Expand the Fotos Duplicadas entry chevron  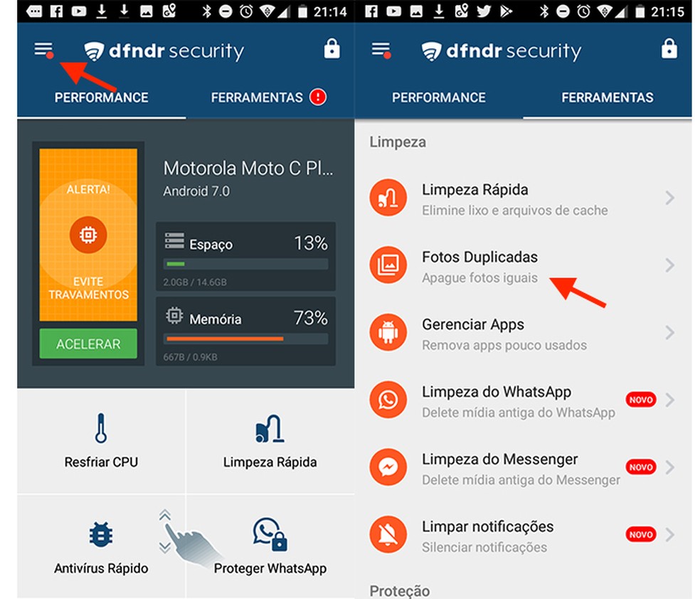tap(669, 265)
